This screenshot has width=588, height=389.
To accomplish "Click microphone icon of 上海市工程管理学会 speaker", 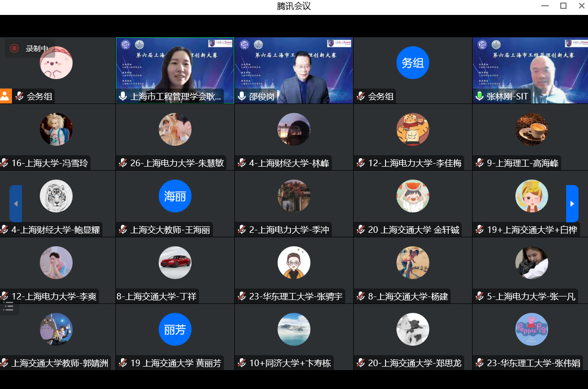I will pos(123,96).
